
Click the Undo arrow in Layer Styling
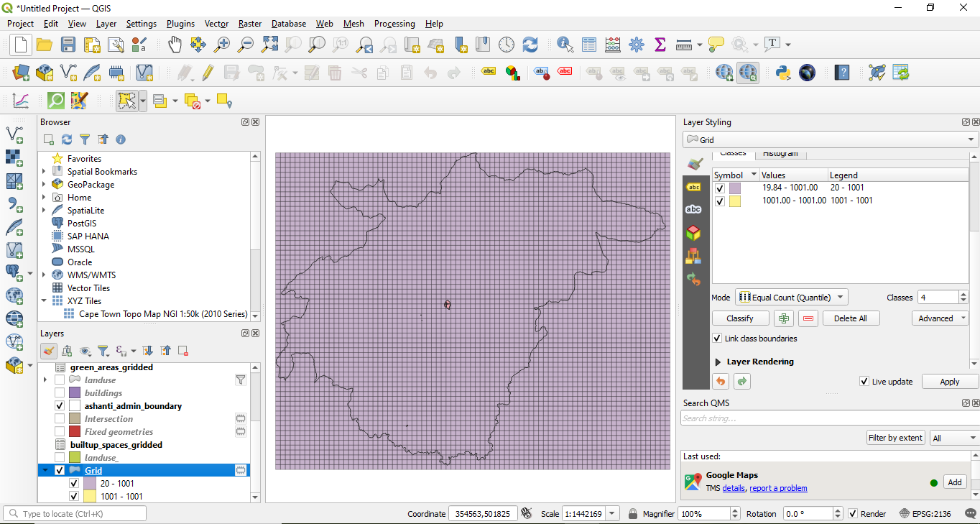pos(720,382)
